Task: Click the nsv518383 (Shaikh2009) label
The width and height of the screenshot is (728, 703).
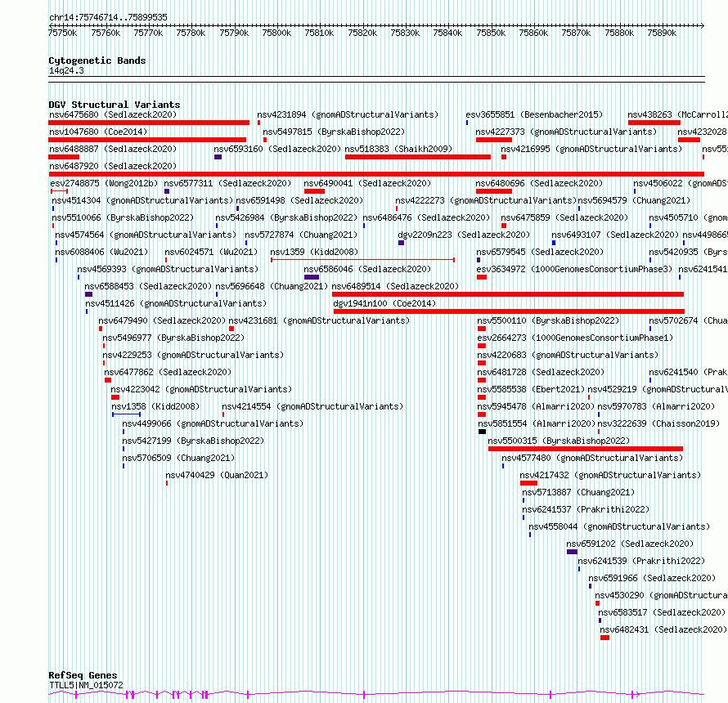Action: (398, 149)
